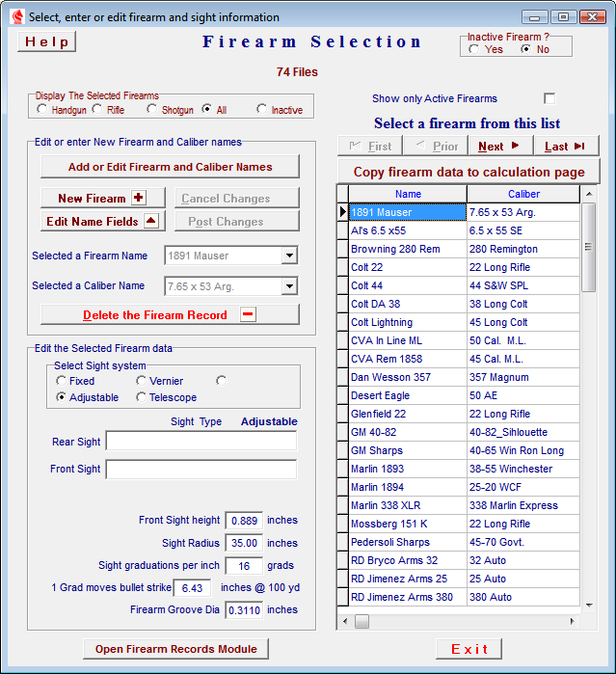Click the Next record navigation button
Viewport: 616px width, 674px height.
click(499, 146)
